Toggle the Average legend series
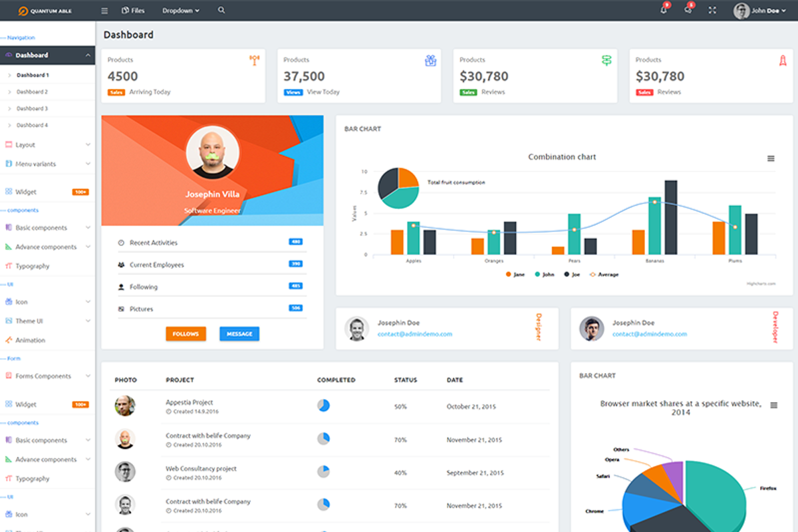Screen dimensions: 798x532 click(604, 274)
